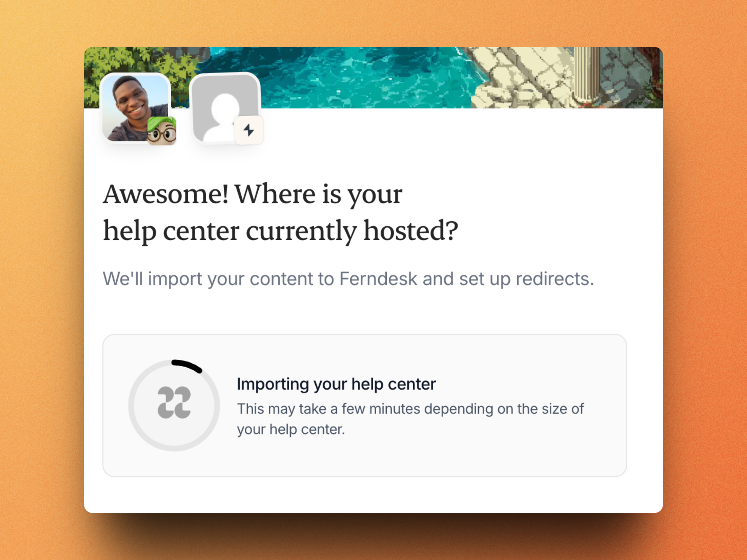Click the word "redirects" in the subtitle
The image size is (747, 560).
click(555, 279)
